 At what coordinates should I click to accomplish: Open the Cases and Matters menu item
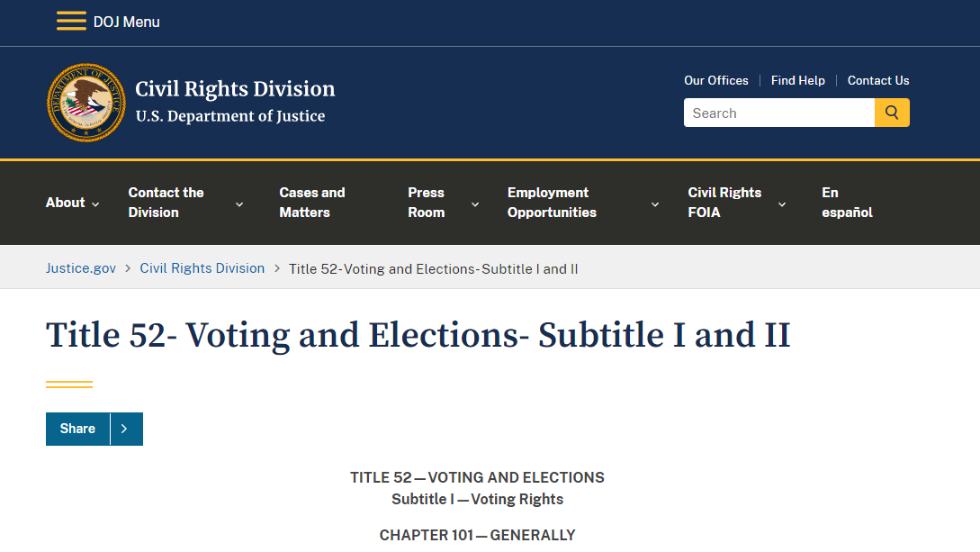click(312, 203)
